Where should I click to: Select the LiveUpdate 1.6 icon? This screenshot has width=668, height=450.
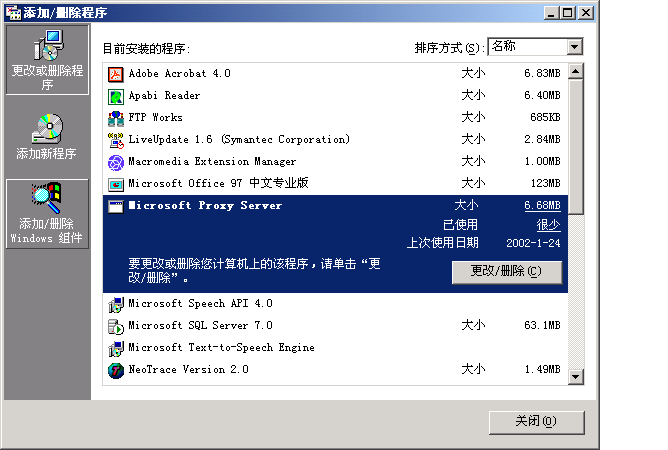pos(115,140)
